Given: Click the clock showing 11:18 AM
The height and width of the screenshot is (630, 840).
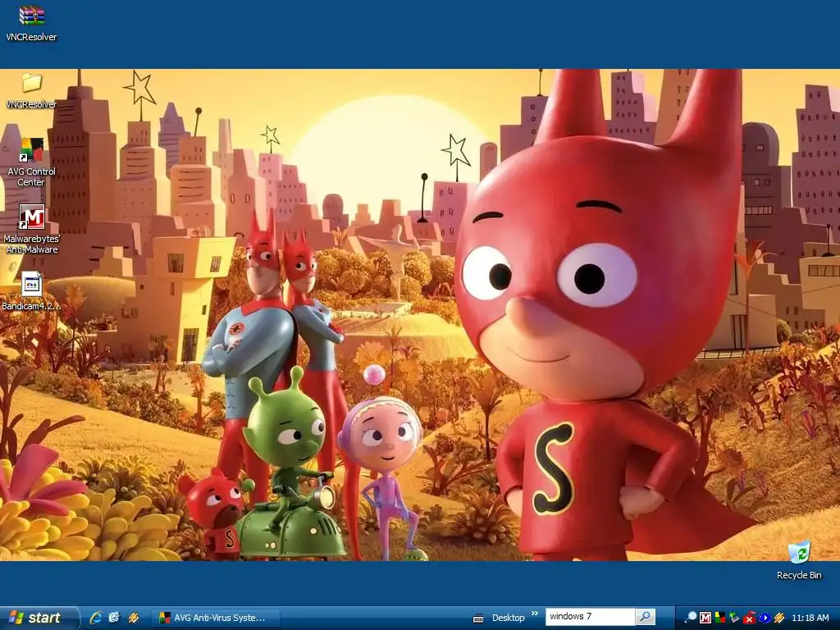Looking at the screenshot, I should pyautogui.click(x=810, y=618).
